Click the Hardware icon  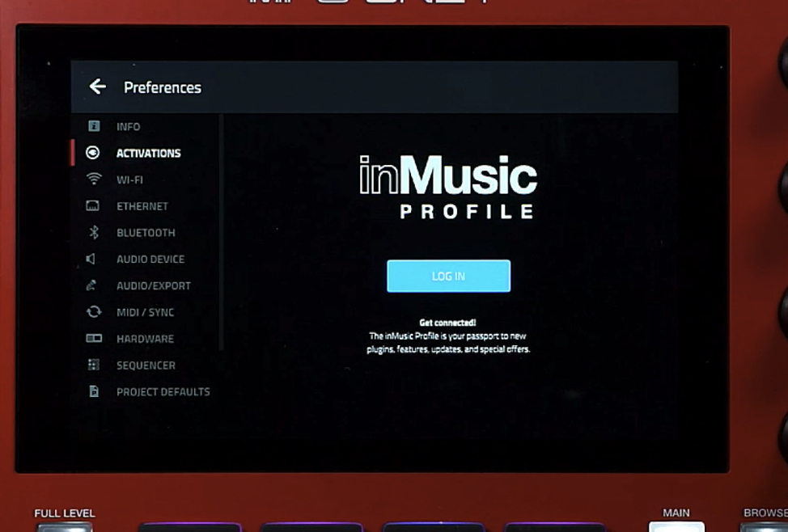tap(94, 338)
